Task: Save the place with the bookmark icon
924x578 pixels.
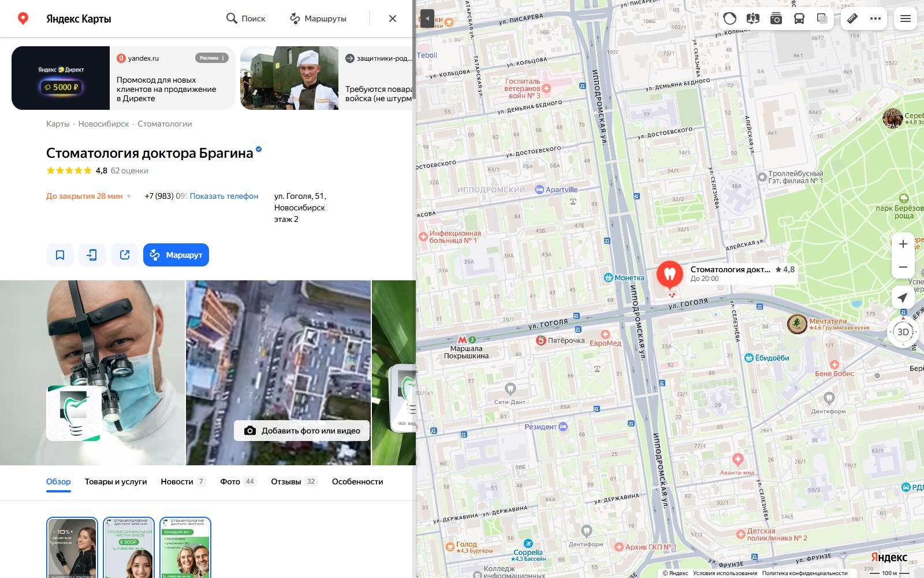Action: (x=60, y=255)
